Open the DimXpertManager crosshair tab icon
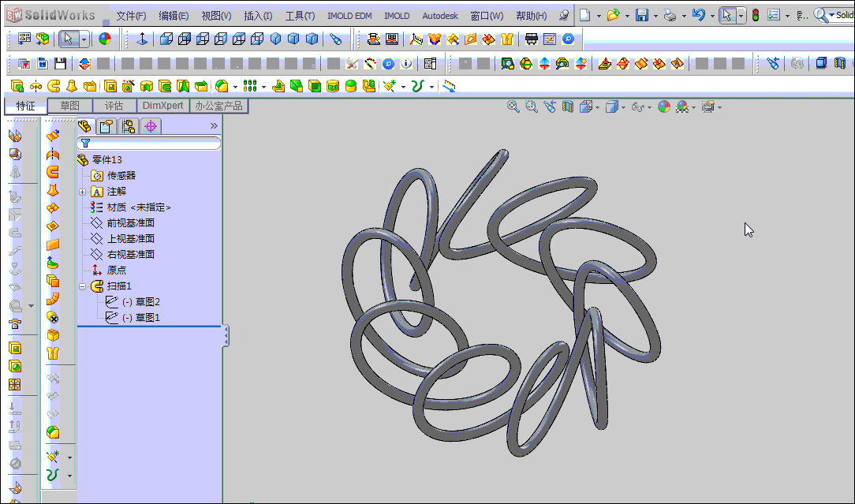The width and height of the screenshot is (855, 504). click(x=151, y=126)
